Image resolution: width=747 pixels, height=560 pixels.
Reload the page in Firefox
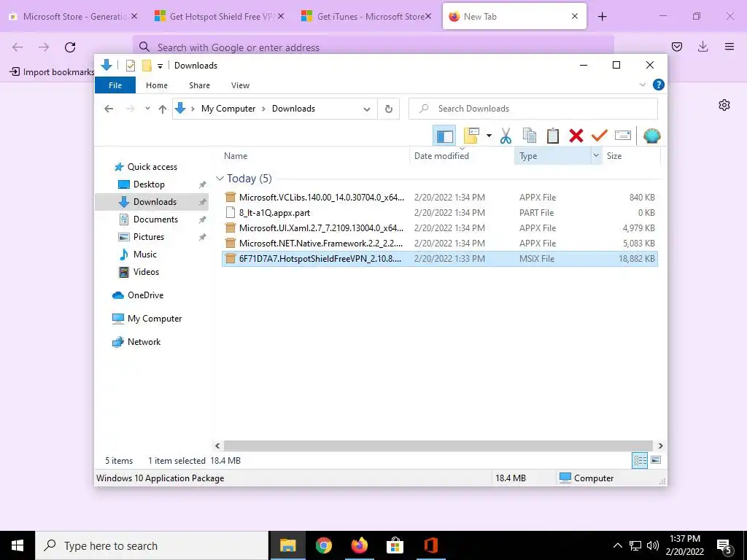70,47
